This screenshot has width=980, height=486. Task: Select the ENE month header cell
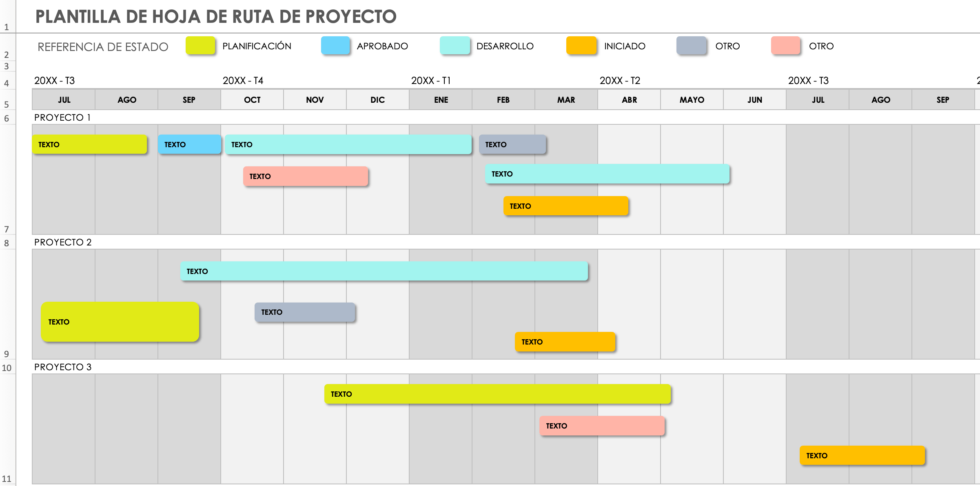[441, 100]
